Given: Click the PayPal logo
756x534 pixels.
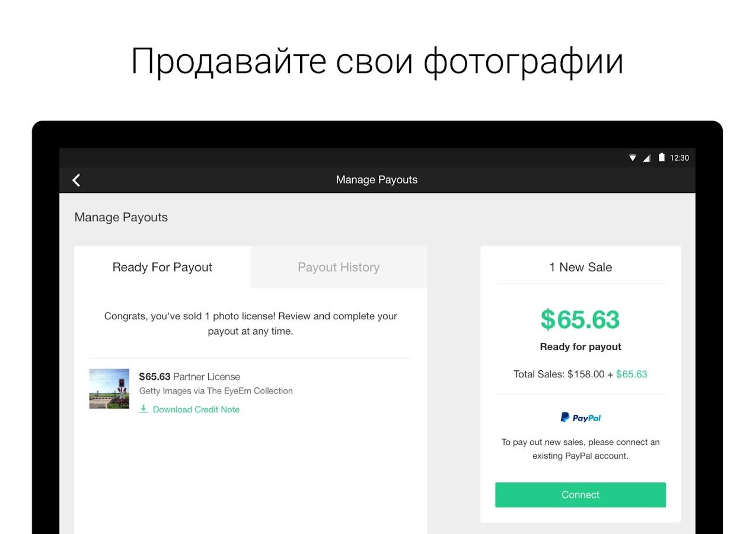Looking at the screenshot, I should tap(580, 418).
